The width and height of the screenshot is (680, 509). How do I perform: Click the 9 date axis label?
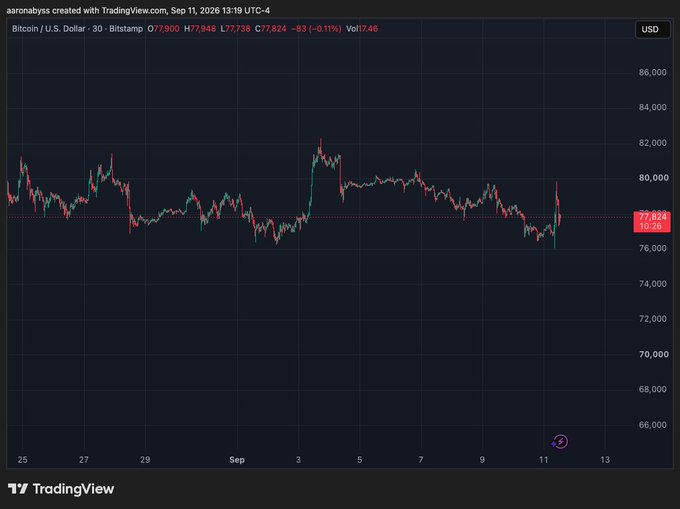[482, 460]
